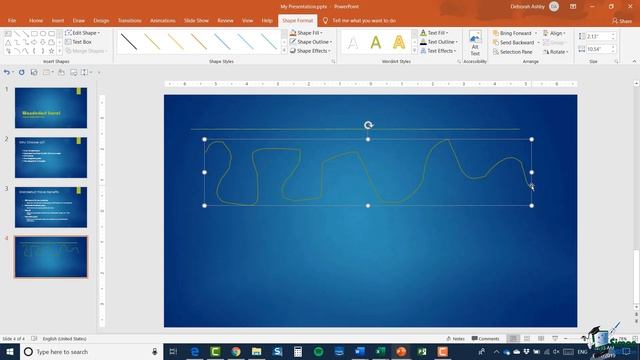
Task: Expand the Insert Shapes gallery
Action: [x=60, y=51]
